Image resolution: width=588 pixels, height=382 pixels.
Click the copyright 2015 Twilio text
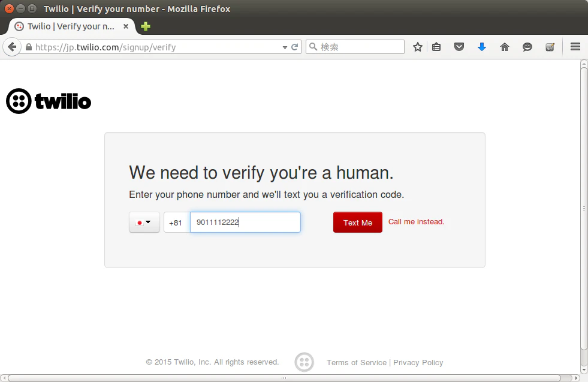212,362
